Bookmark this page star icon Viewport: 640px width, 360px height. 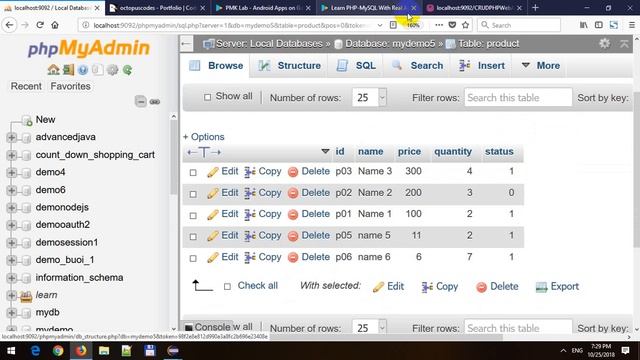pyautogui.click(x=465, y=25)
